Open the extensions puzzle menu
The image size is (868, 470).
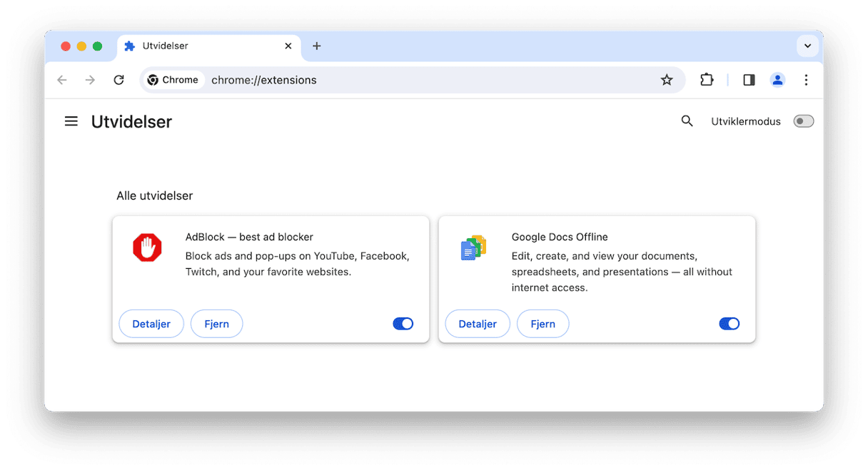click(x=707, y=80)
